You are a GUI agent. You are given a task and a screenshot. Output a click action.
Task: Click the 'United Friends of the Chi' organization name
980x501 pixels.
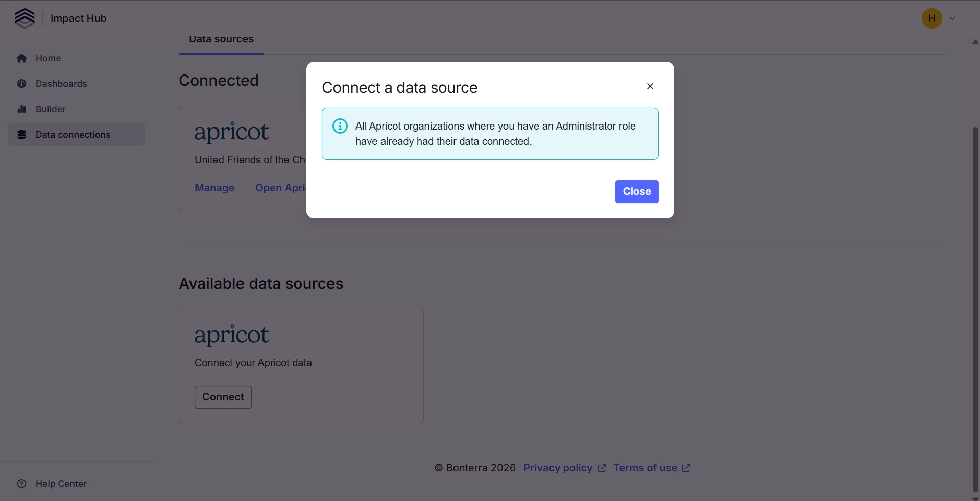[250, 160]
